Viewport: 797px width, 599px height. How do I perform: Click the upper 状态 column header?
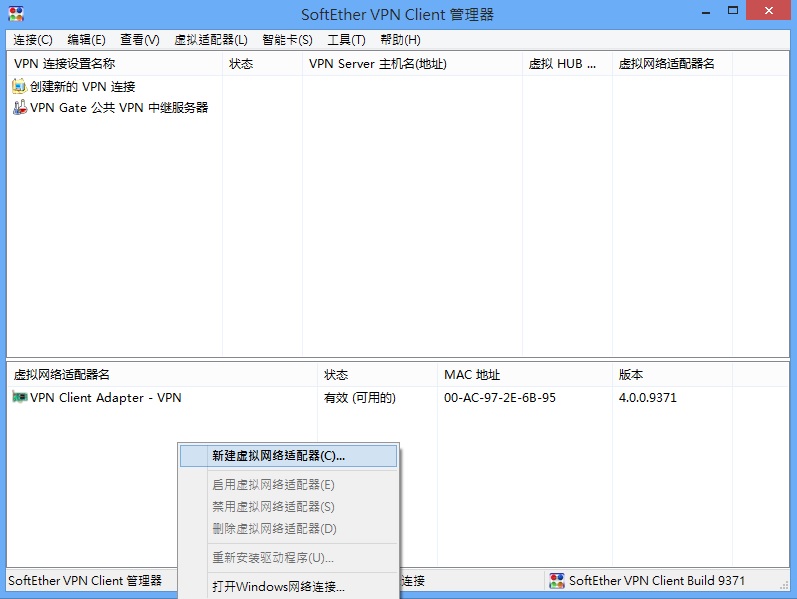tap(262, 64)
